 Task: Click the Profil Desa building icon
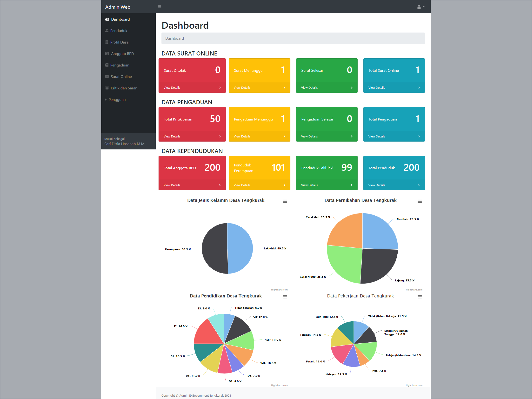(x=107, y=42)
